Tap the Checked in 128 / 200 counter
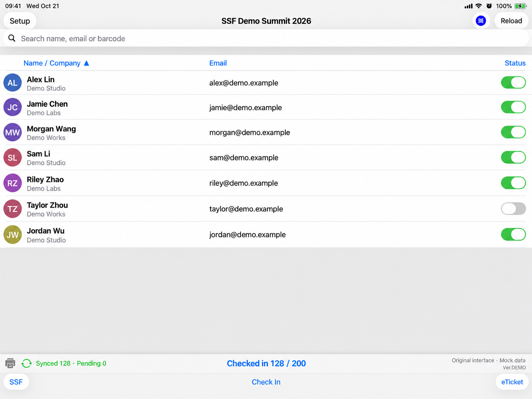The height and width of the screenshot is (399, 532). (x=266, y=363)
